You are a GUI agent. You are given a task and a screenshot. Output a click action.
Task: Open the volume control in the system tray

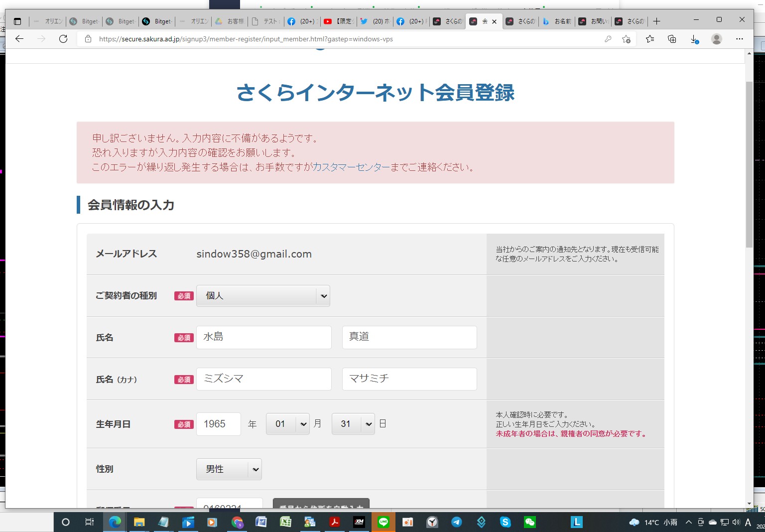point(736,522)
